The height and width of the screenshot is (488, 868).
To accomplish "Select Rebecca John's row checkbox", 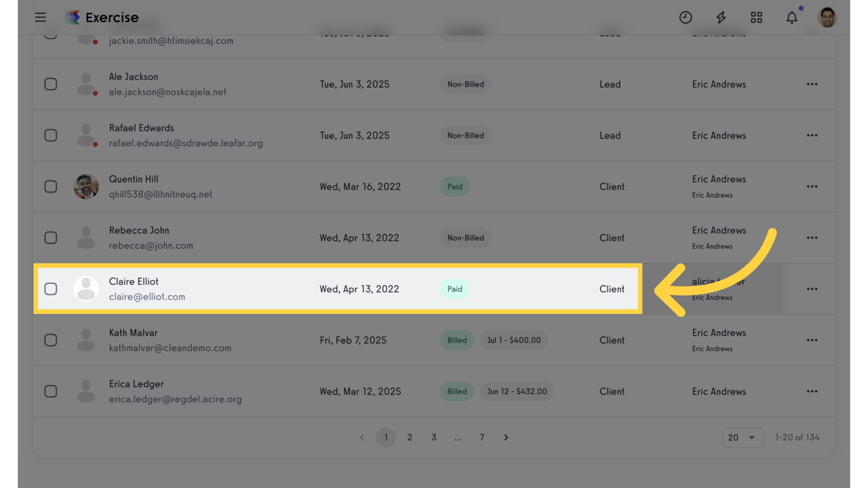I will click(x=51, y=237).
